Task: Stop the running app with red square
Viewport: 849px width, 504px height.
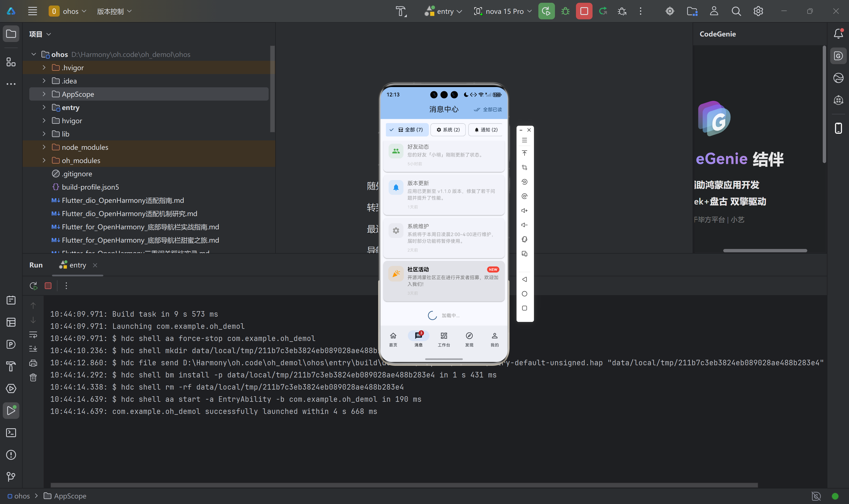Action: tap(584, 11)
